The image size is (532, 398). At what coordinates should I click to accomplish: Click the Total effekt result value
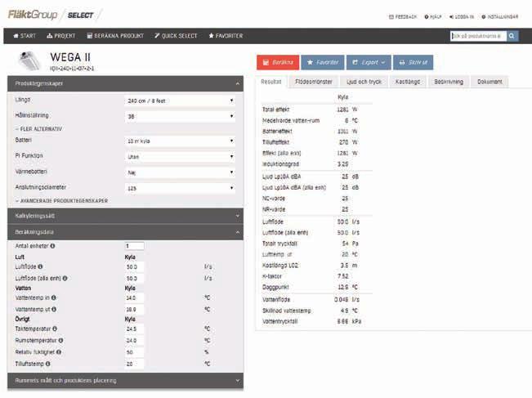(342, 110)
